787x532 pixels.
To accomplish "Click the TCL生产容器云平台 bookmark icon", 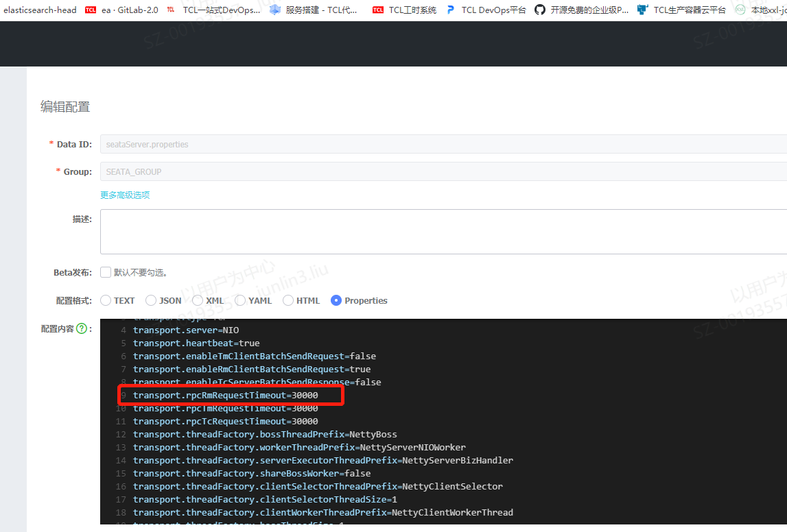I will [642, 10].
